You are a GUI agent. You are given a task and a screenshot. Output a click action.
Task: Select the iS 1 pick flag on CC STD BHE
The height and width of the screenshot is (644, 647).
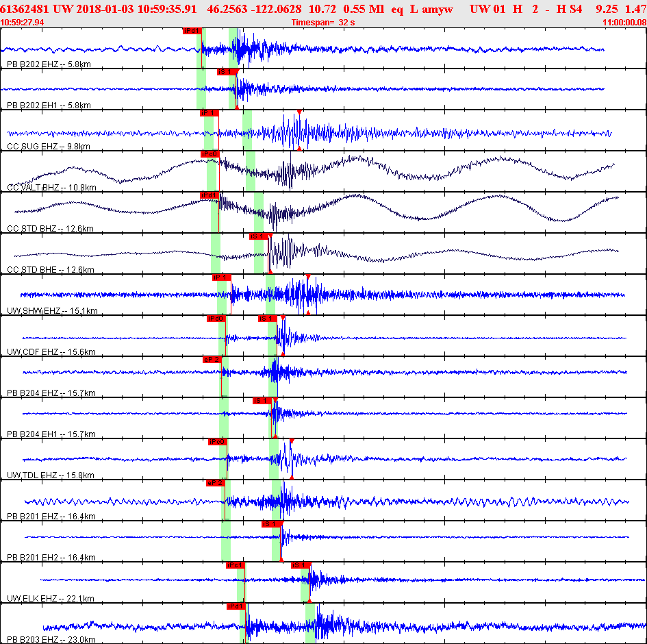click(x=259, y=236)
